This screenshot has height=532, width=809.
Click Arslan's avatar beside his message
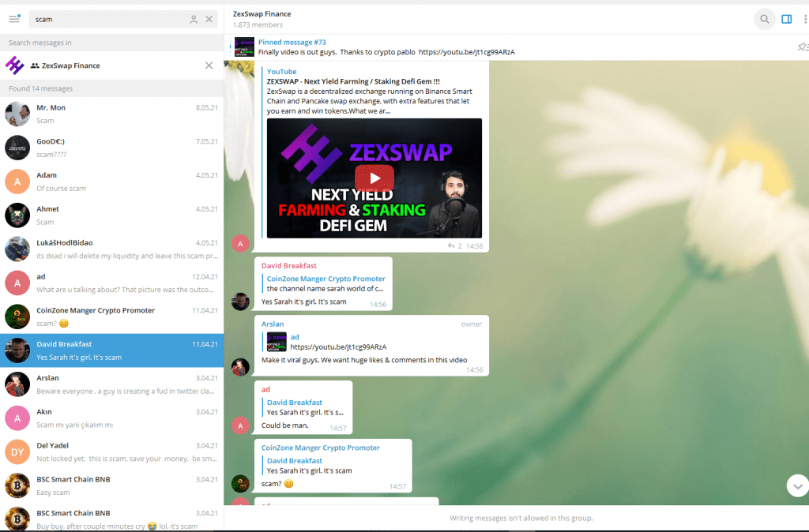coord(240,367)
